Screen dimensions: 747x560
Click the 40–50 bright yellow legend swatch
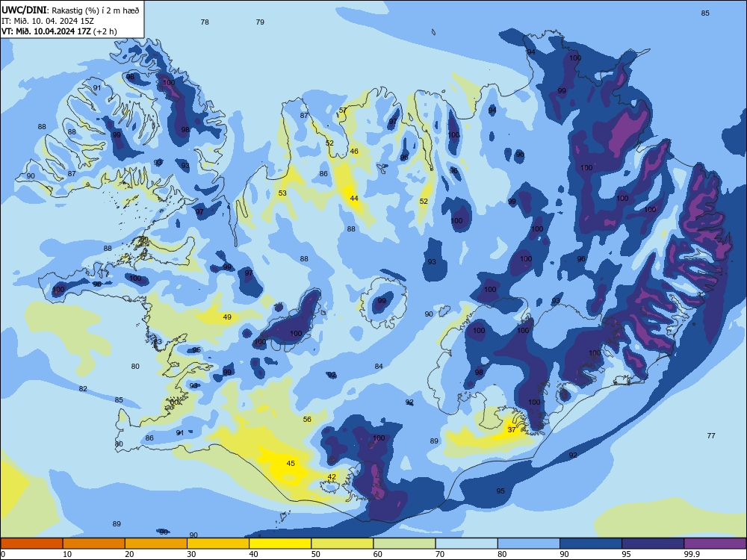tap(280, 544)
